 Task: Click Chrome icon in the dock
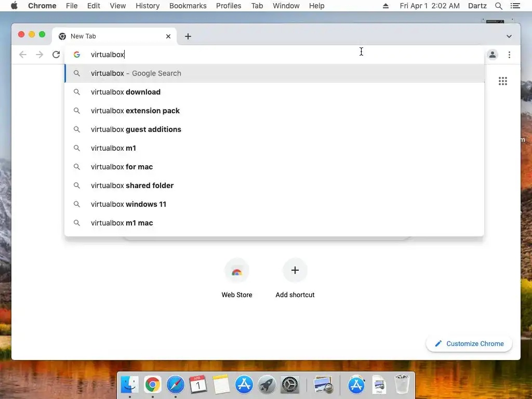[153, 384]
